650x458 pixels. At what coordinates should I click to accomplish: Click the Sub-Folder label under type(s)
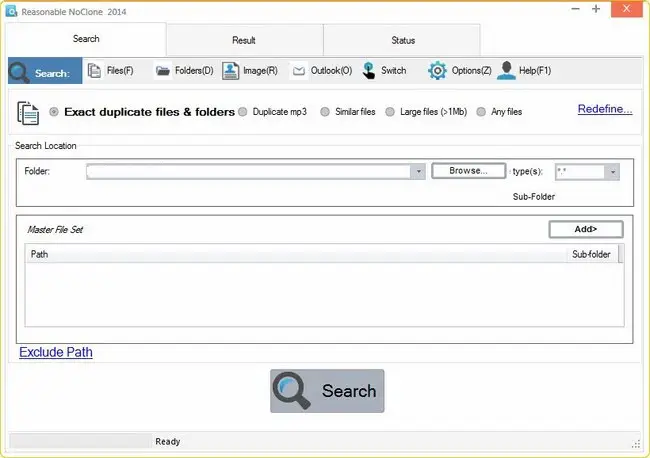click(x=534, y=196)
